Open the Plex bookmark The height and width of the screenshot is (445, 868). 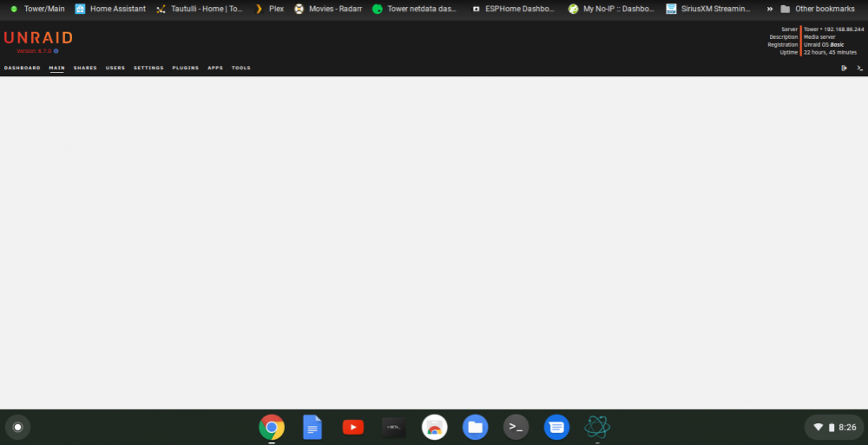pyautogui.click(x=269, y=9)
